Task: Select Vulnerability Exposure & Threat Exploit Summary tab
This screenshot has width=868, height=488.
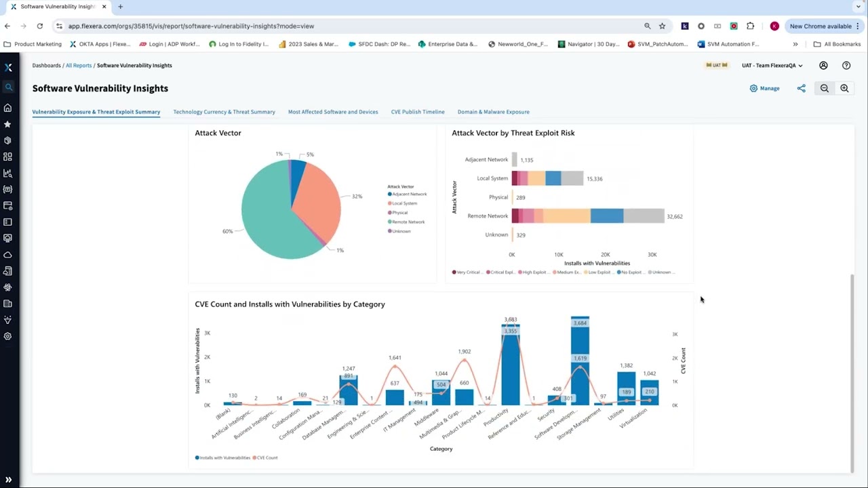Action: point(96,112)
